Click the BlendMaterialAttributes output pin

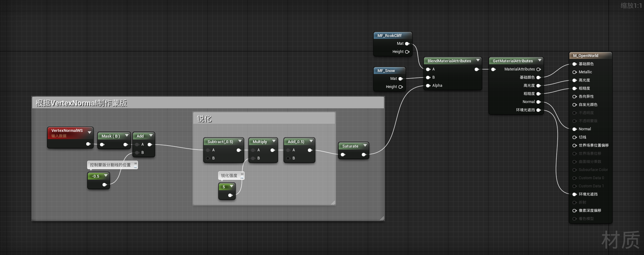[x=477, y=70]
